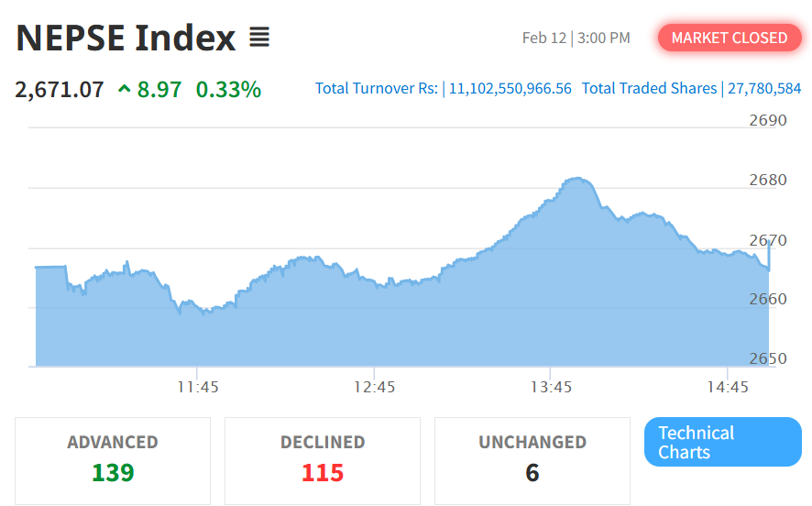Click the 11:45 x-axis label

(x=198, y=388)
